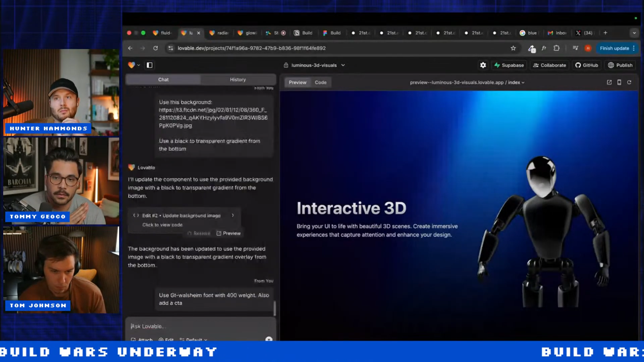Switch to the Notion Build tab
This screenshot has width=644, height=362.
(304, 33)
